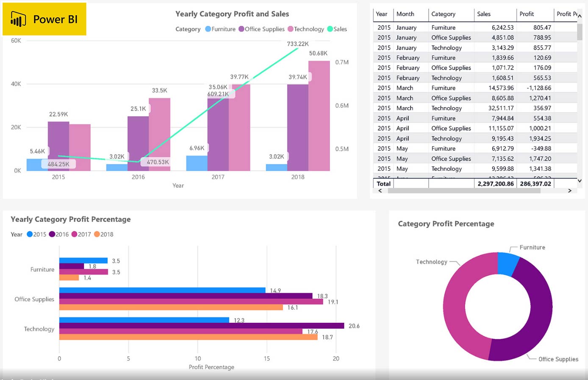
Task: Select the Sales legend entry
Action: 337,29
